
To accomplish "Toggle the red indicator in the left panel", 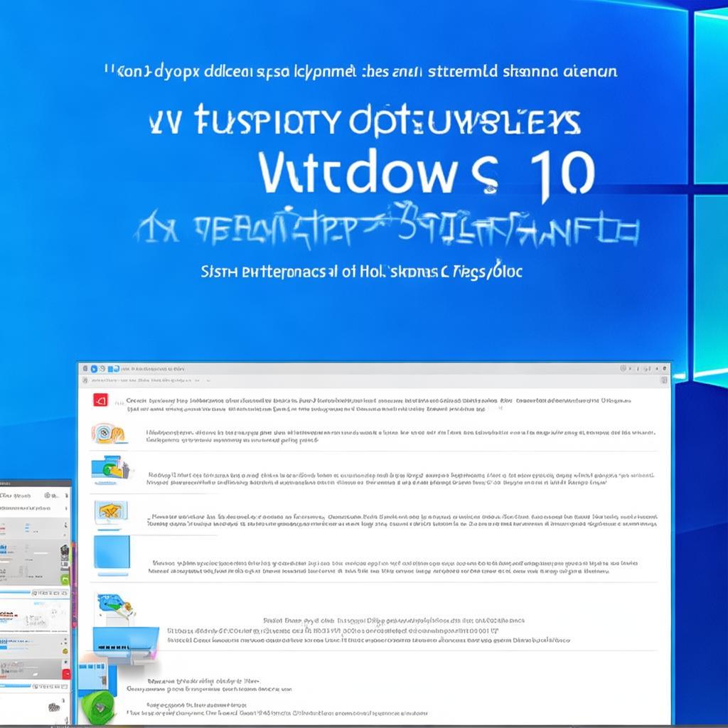I will 65,673.
